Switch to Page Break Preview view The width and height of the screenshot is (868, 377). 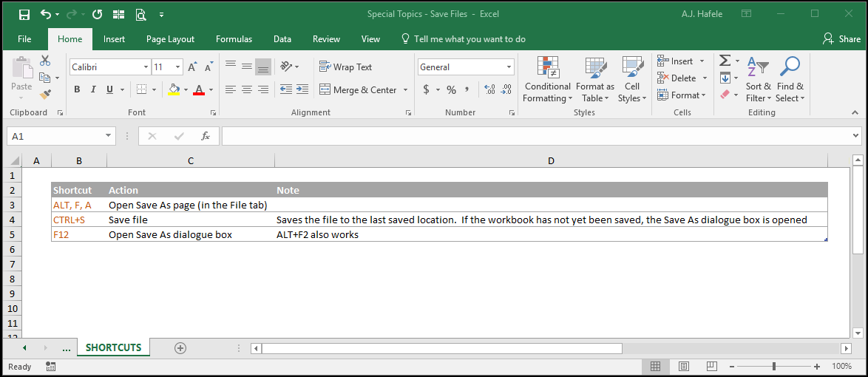coord(712,367)
